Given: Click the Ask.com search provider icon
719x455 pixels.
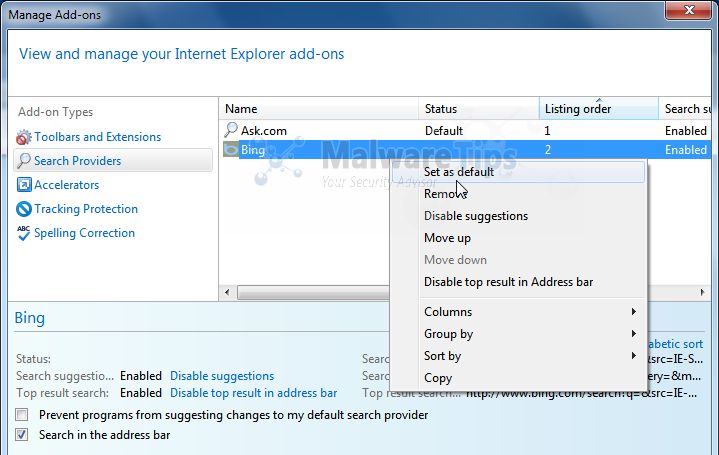Looking at the screenshot, I should coord(231,130).
